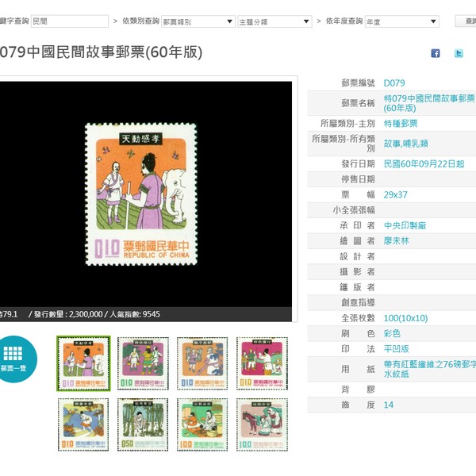This screenshot has width=476, height=476.
Task: Click the sheet count value 100(10x10)
Action: coord(405,318)
